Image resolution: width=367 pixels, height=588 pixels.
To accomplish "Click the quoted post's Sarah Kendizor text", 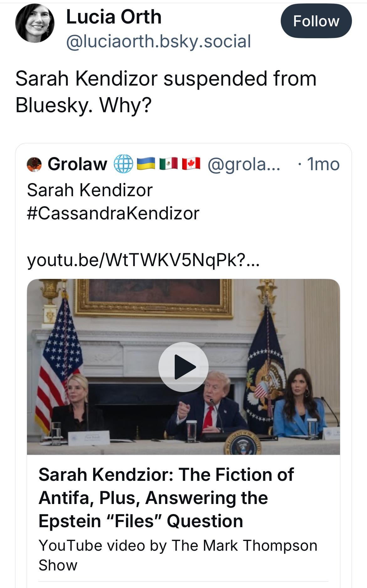I will click(x=90, y=190).
